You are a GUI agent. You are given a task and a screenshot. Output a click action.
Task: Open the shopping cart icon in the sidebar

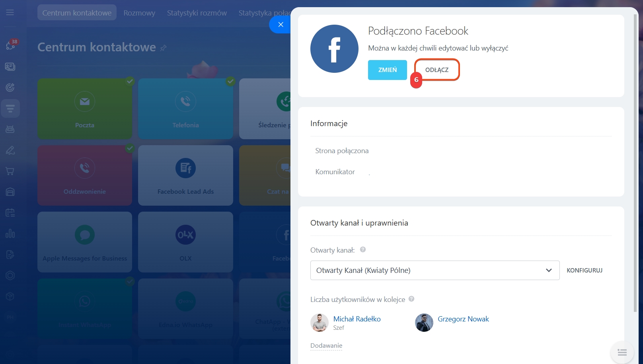(x=10, y=171)
